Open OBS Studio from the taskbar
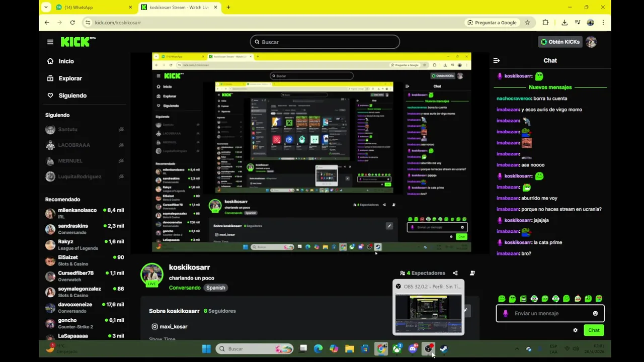This screenshot has width=644, height=362. coord(428,348)
